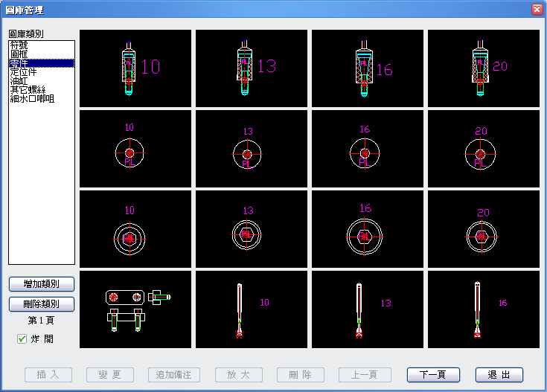
Task: Select the long pin thumbnail labeled 13
Action: coord(368,309)
